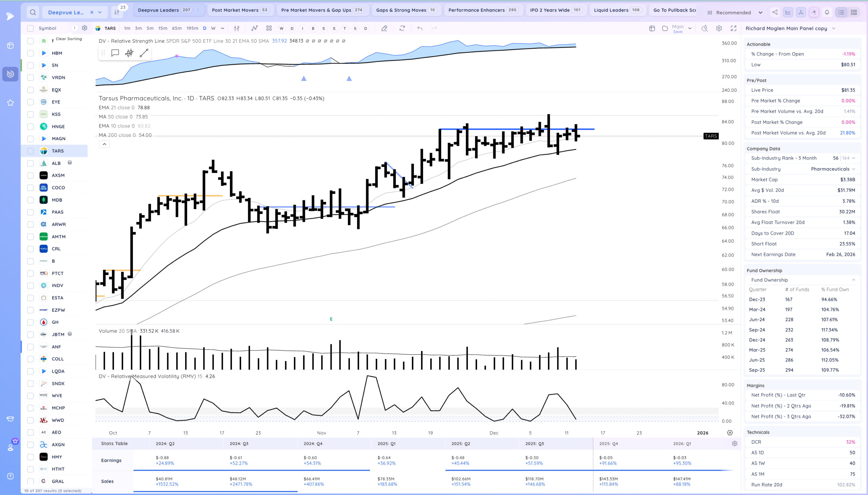Enter fullscreen chart mode
This screenshot has width=868, height=495.
(x=734, y=28)
